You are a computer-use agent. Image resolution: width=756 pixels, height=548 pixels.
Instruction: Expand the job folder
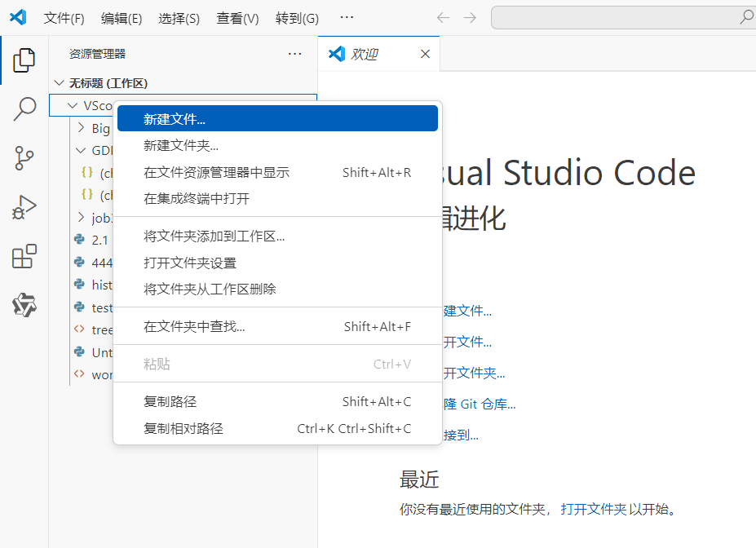tap(81, 218)
